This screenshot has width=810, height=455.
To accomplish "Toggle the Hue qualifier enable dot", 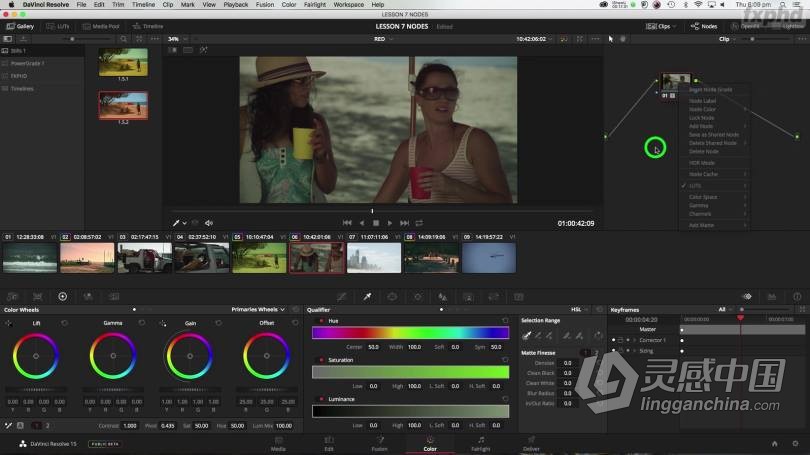I will [321, 320].
